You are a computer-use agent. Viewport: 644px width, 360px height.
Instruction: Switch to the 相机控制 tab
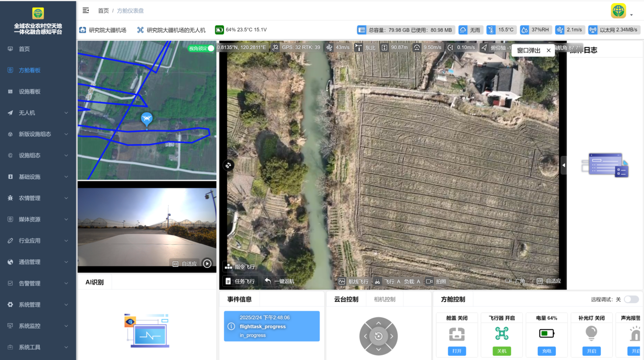pyautogui.click(x=384, y=300)
